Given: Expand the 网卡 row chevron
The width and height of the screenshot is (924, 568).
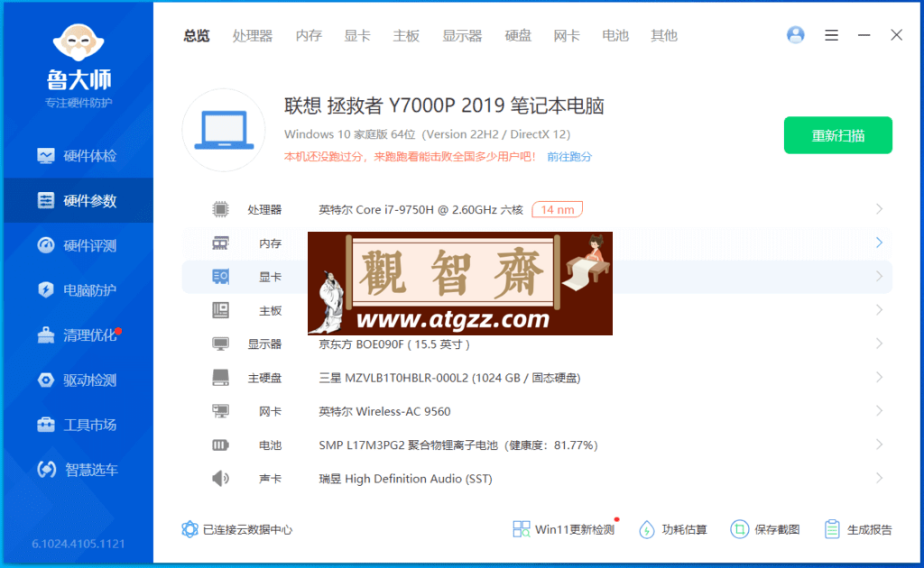Looking at the screenshot, I should tap(879, 410).
